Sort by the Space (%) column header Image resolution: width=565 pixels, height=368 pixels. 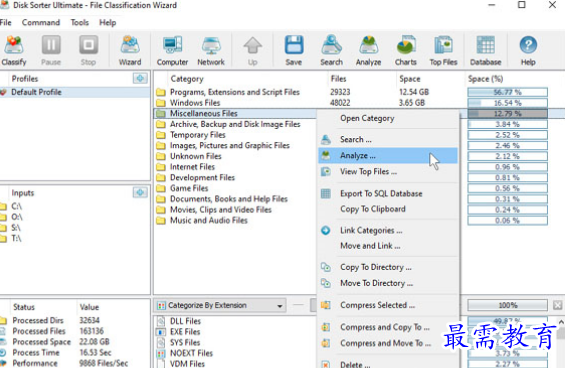(485, 79)
